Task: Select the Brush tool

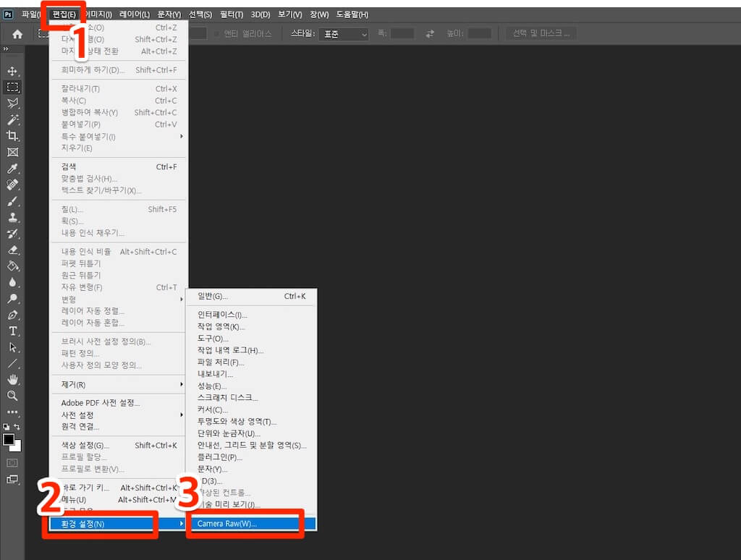Action: coord(12,201)
